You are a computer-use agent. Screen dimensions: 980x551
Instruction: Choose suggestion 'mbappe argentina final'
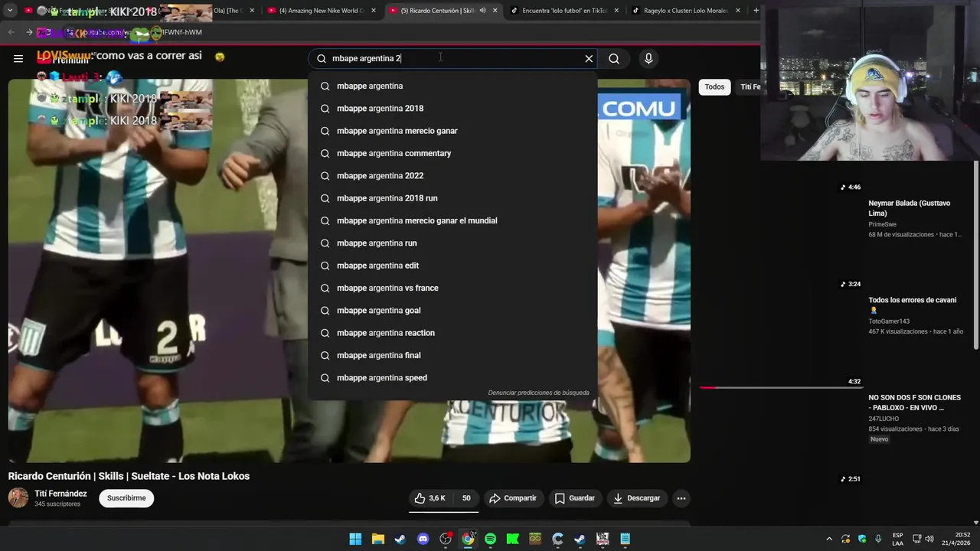tap(452, 355)
